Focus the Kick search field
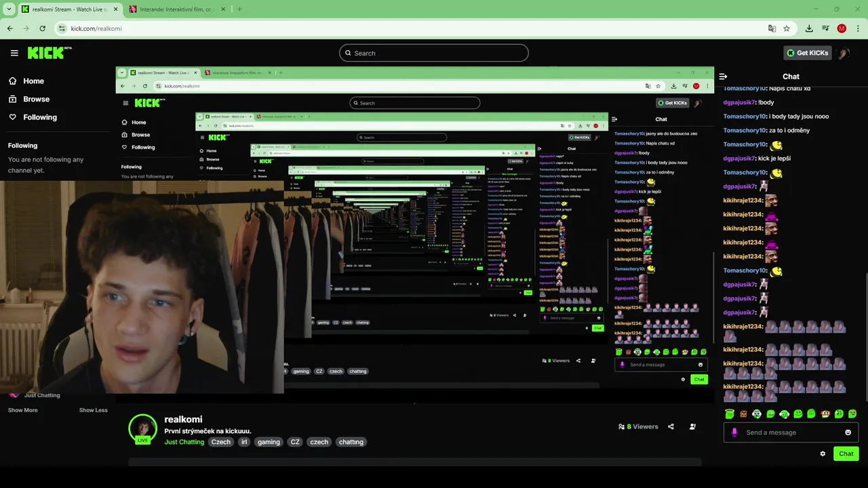 [x=434, y=53]
